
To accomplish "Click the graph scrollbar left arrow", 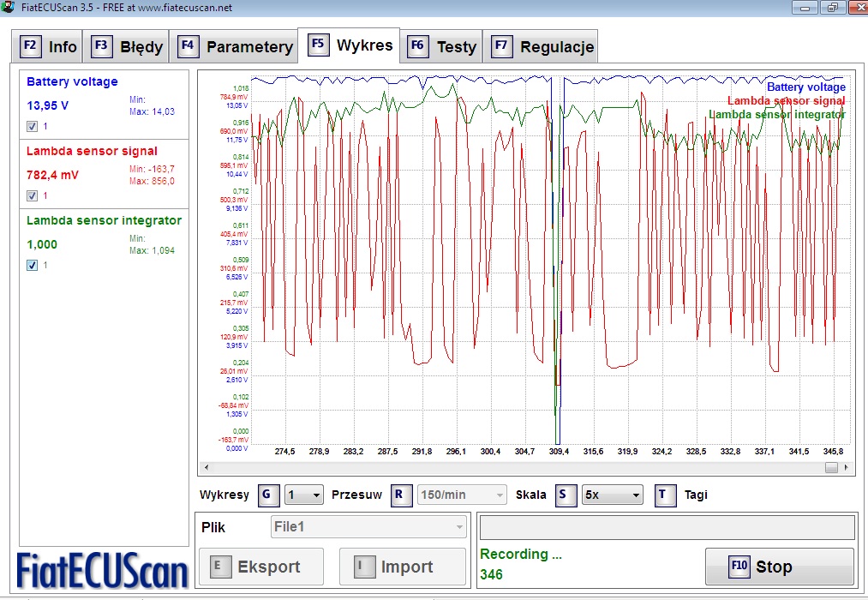I will coord(207,467).
